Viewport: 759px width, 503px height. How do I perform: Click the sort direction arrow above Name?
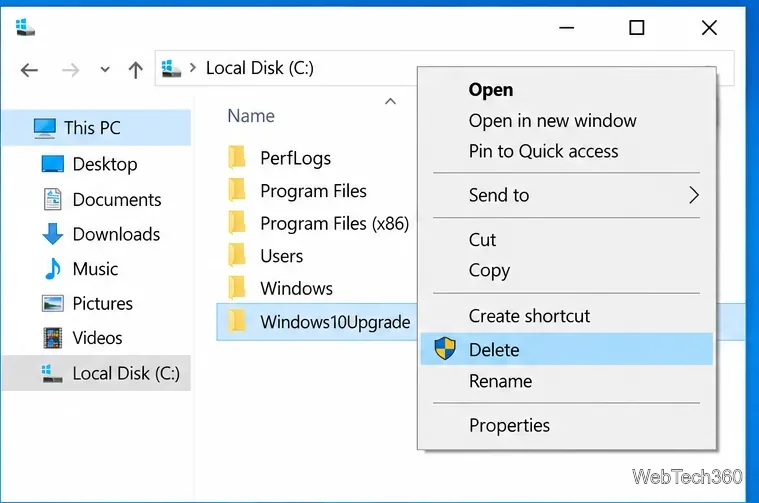point(390,101)
